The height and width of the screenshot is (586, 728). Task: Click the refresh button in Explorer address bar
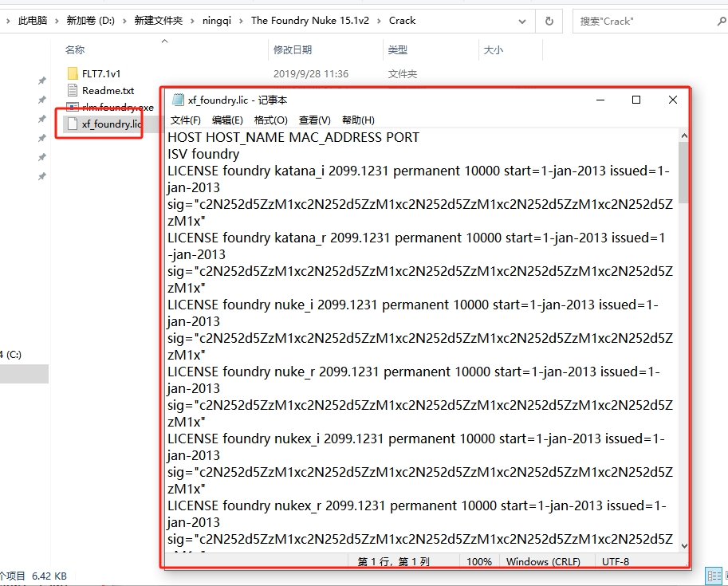coord(549,21)
